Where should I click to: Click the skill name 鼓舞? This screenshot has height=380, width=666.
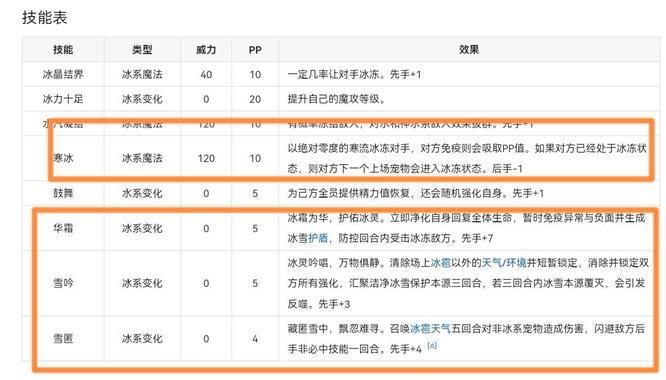[63, 193]
